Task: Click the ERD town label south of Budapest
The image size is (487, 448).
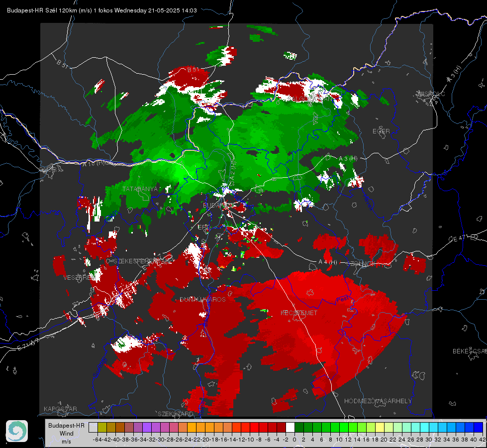Action: point(204,227)
